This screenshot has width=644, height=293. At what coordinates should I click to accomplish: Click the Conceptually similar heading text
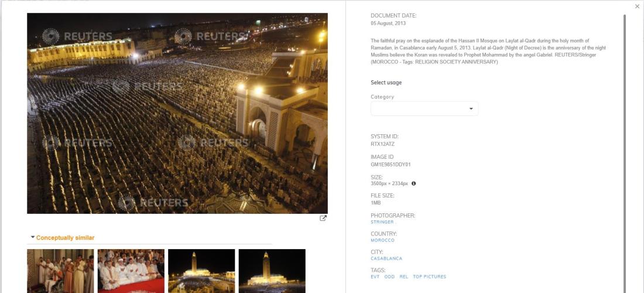coord(66,237)
